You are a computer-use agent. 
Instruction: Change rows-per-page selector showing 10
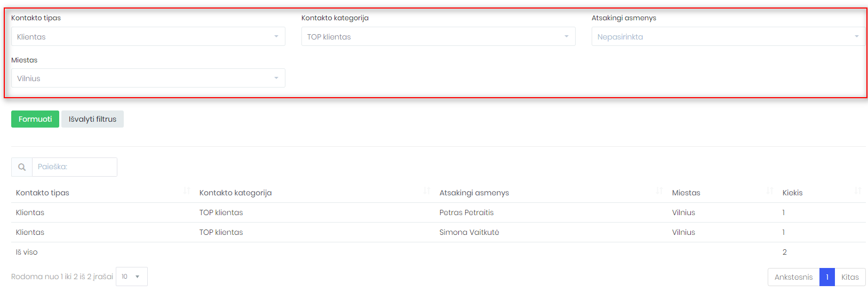pyautogui.click(x=132, y=277)
